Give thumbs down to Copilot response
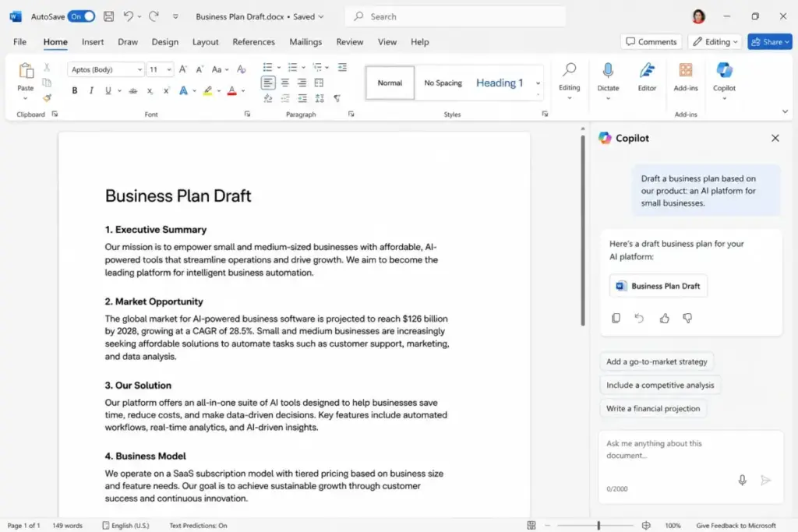798x532 pixels. (687, 318)
